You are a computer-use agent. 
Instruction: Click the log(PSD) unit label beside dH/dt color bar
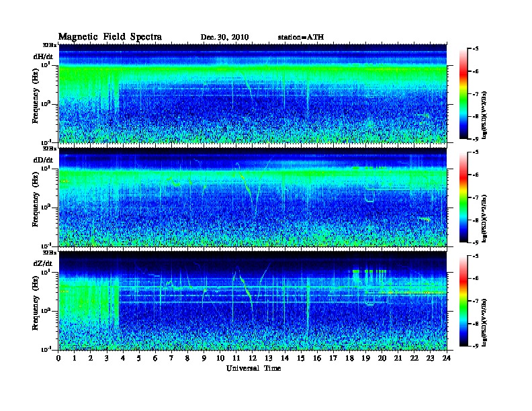pos(485,115)
